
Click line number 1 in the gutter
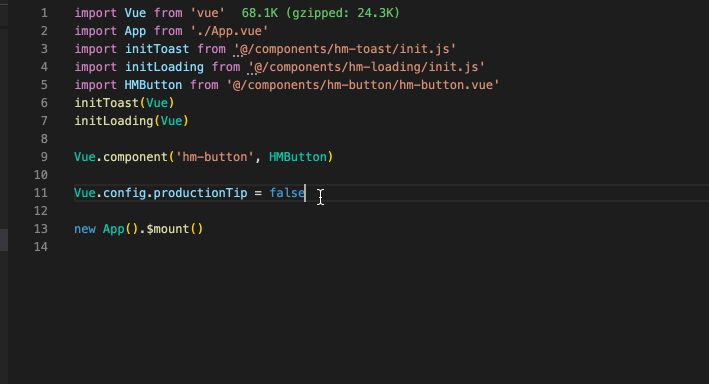44,13
